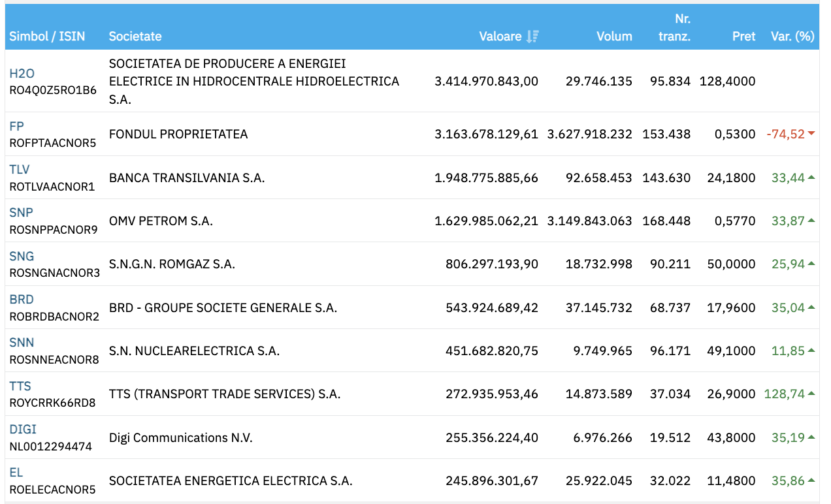Viewport: 831px width, 504px height.
Task: Click the green up arrow next to 33,87
Action: [811, 221]
